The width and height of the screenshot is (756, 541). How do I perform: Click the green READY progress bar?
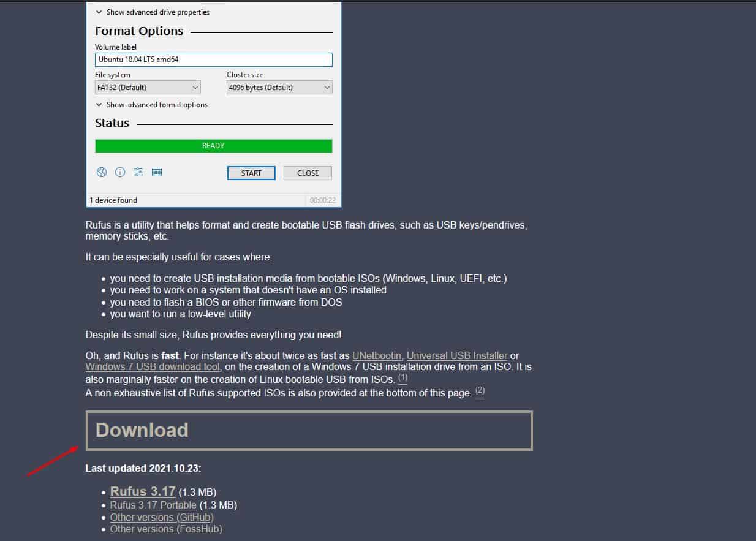point(214,146)
